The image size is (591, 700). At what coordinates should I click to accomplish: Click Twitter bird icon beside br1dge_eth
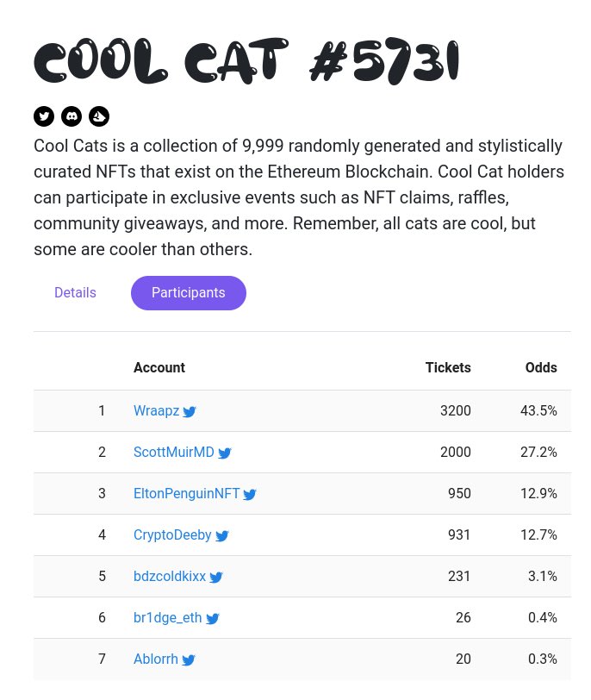click(x=213, y=619)
